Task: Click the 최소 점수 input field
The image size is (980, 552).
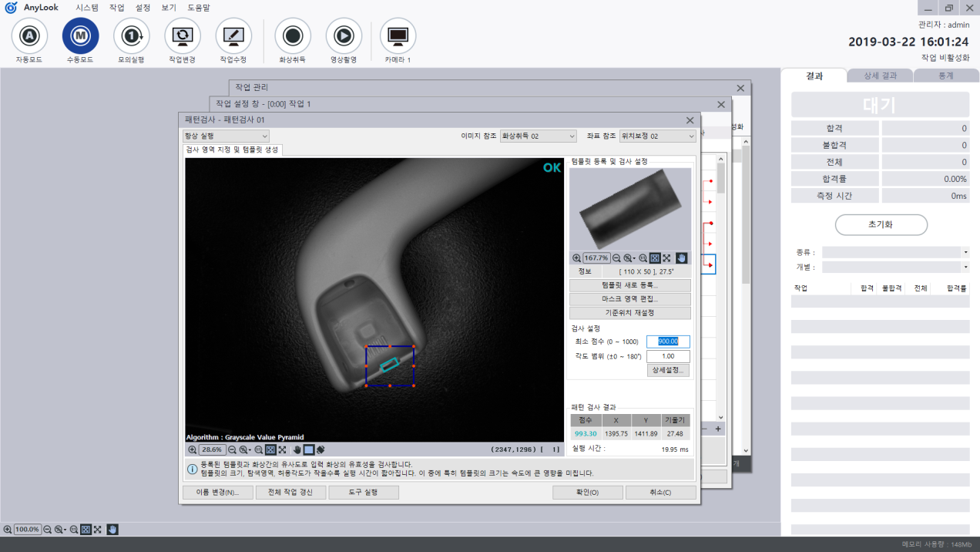Action: tap(668, 342)
